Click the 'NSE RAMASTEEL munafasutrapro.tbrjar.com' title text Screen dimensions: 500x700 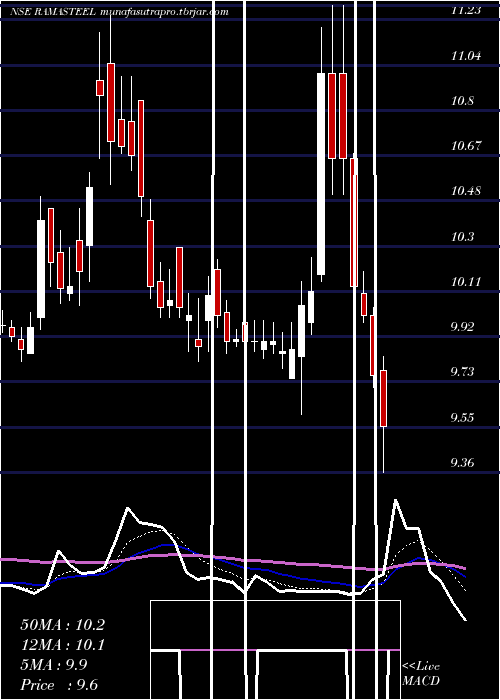click(119, 12)
